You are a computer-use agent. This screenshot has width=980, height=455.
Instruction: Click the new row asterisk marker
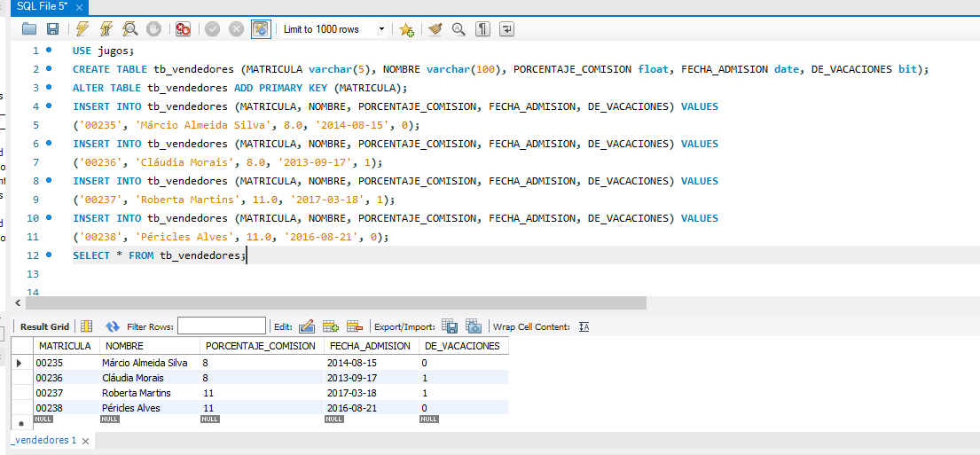(x=21, y=423)
